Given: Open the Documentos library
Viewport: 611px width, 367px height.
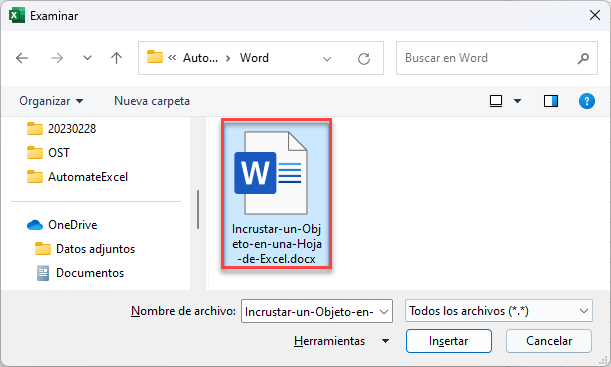Looking at the screenshot, I should coord(80,273).
